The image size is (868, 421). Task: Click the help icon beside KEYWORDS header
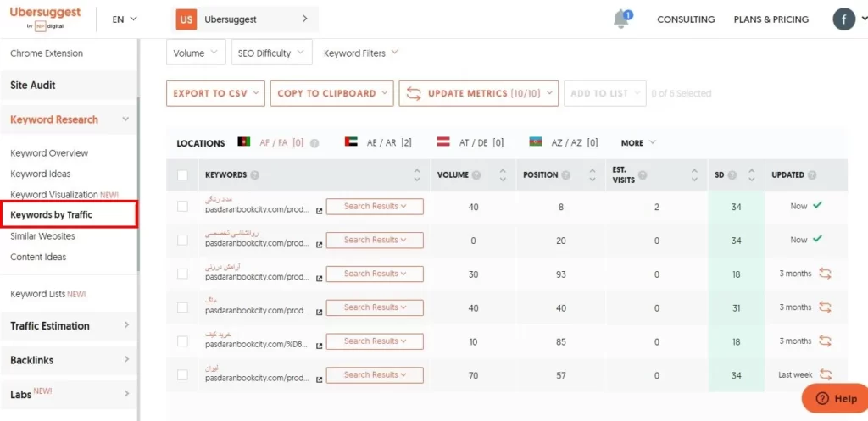click(254, 174)
